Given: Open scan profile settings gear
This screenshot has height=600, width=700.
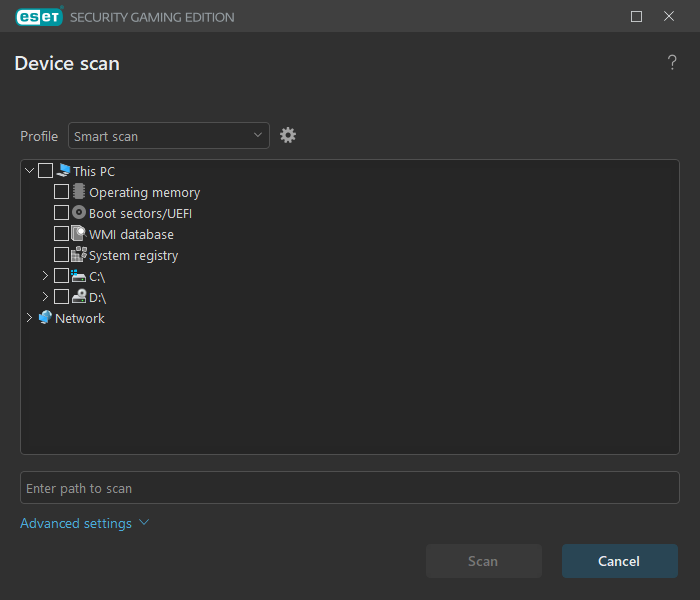Looking at the screenshot, I should coord(288,135).
